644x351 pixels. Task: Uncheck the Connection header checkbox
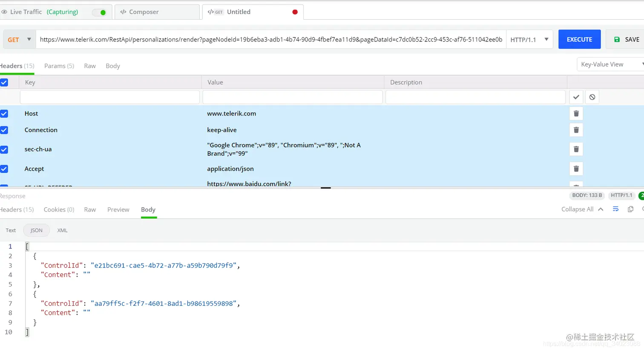[x=4, y=130]
